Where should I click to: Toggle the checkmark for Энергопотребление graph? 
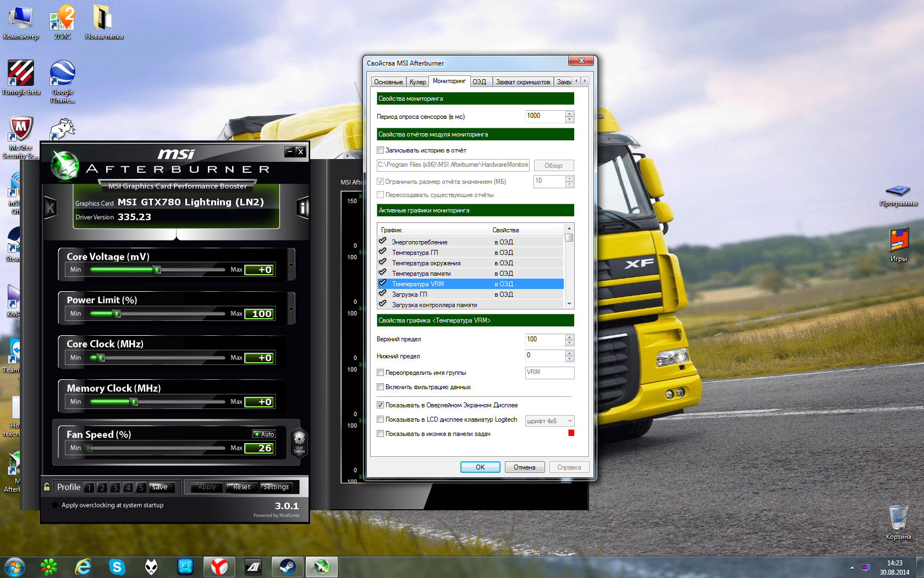(x=383, y=241)
